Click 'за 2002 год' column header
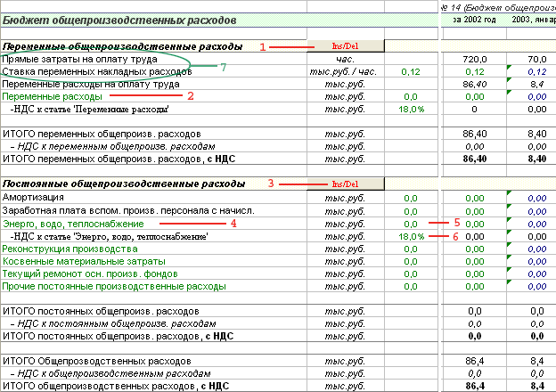The image size is (556, 392). 474,20
